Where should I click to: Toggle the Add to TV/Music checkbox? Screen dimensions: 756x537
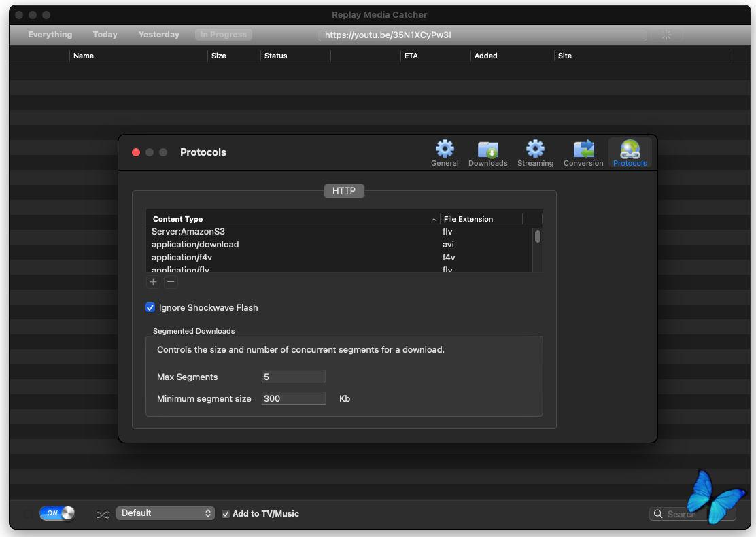tap(226, 514)
